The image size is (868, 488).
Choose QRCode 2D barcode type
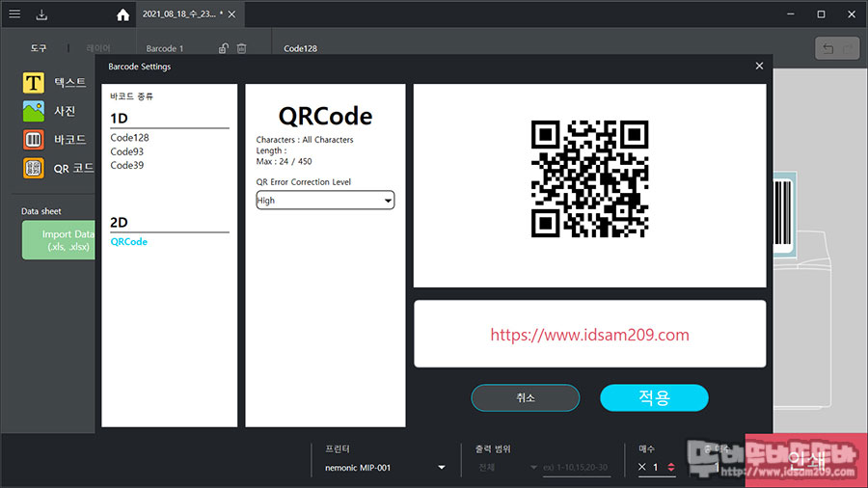tap(129, 241)
